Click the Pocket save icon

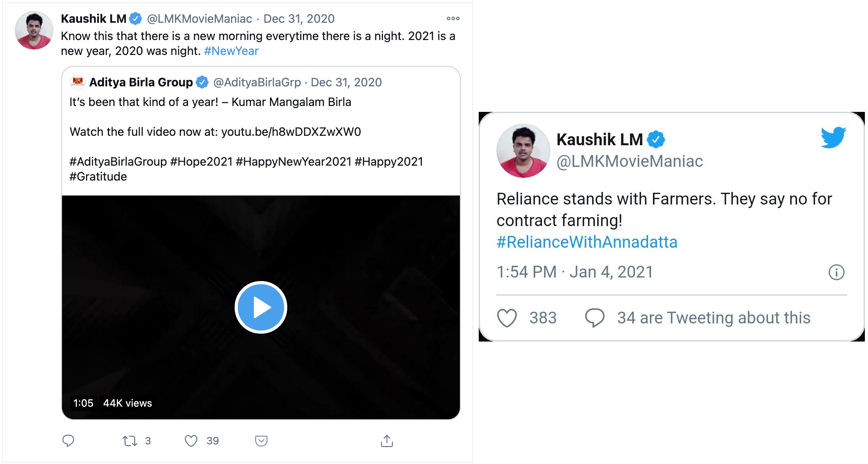(261, 441)
